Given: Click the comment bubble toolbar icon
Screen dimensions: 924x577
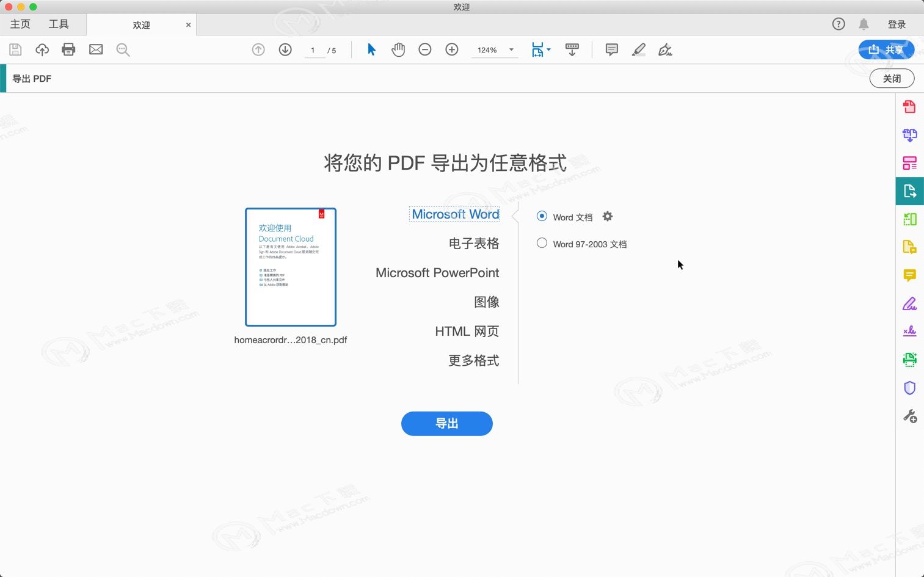Looking at the screenshot, I should (611, 50).
